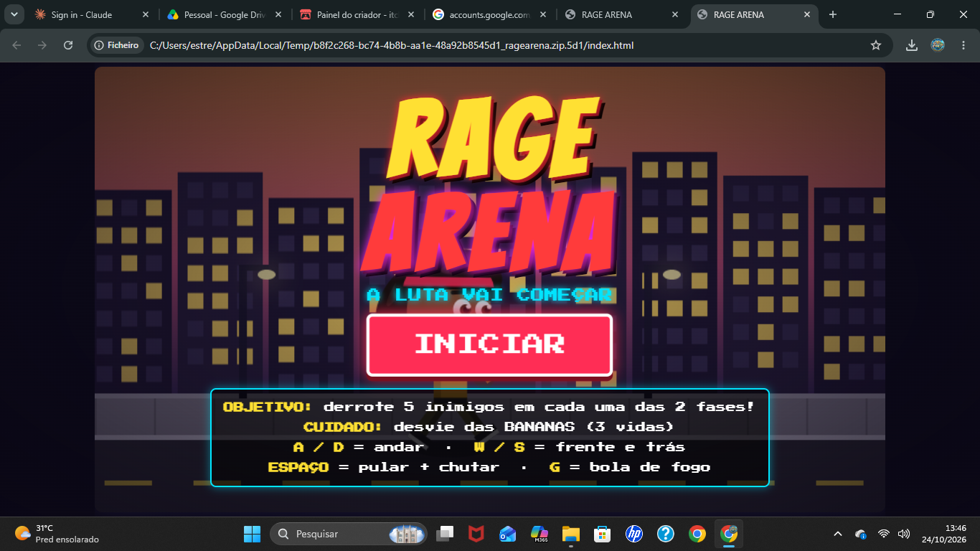Switch to the Pessoal - Google Drive tab

[x=225, y=14]
